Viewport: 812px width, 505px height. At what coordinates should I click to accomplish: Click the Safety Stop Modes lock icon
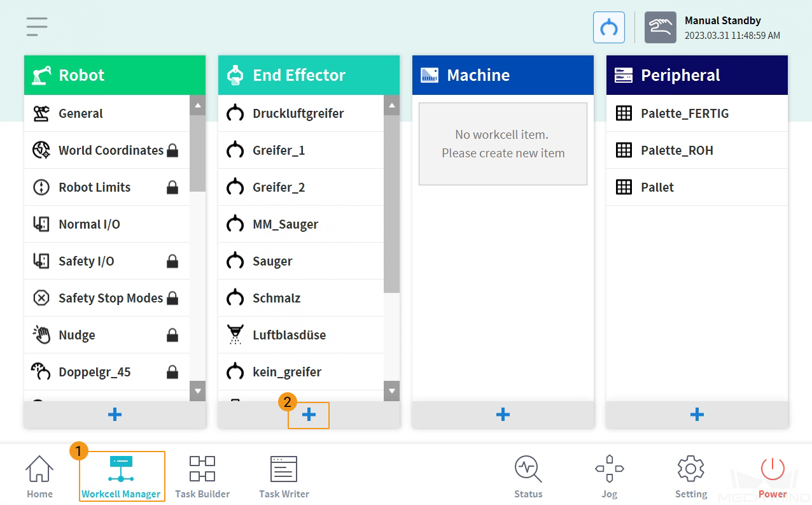[172, 298]
